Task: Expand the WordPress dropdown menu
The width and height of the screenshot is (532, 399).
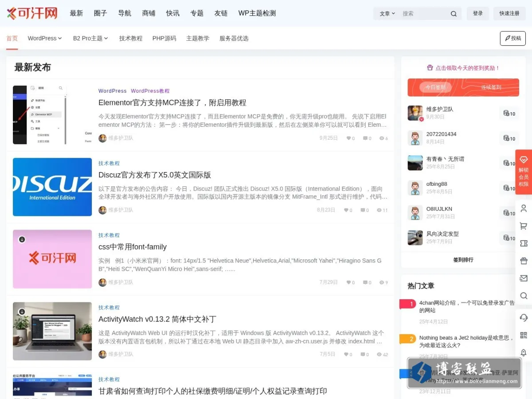Action: (45, 39)
